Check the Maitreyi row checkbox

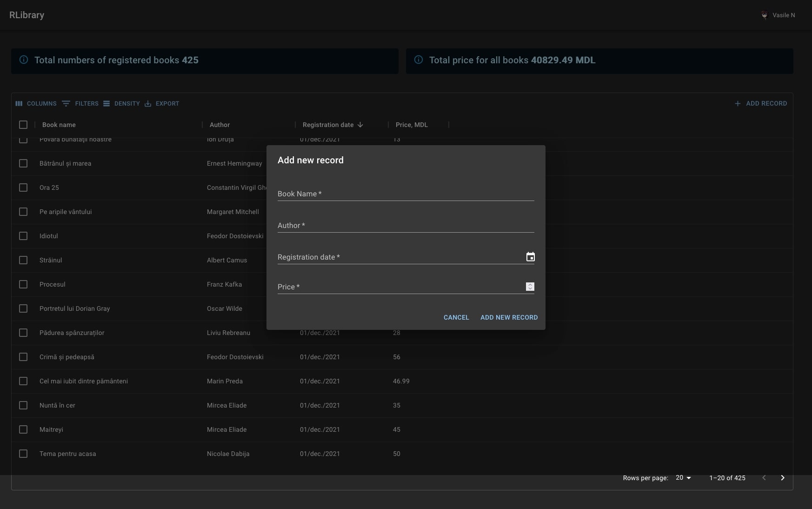23,429
